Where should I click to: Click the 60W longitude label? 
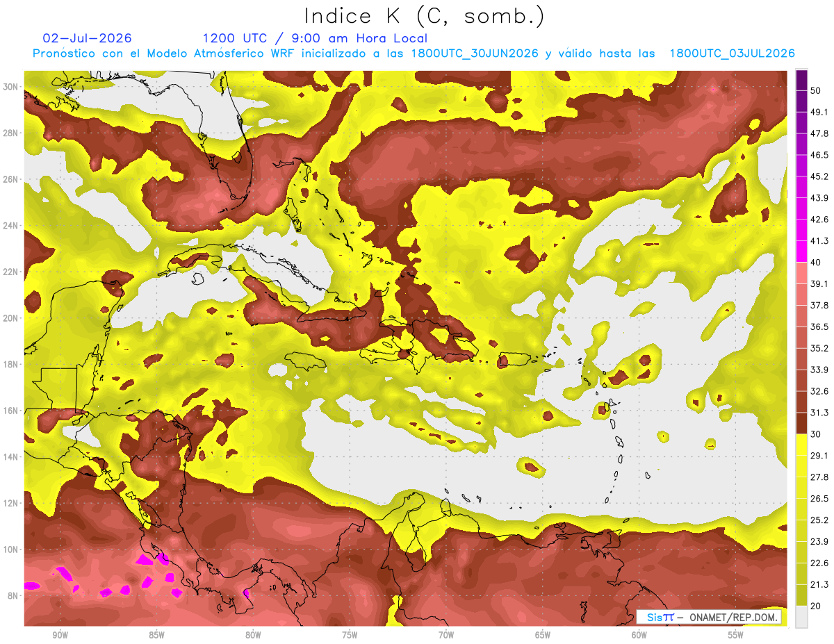point(639,635)
